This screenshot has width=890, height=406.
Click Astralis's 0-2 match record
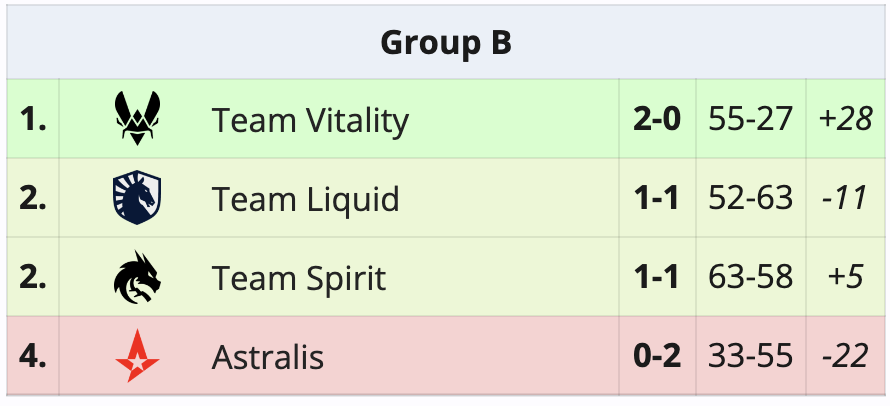[x=657, y=357]
